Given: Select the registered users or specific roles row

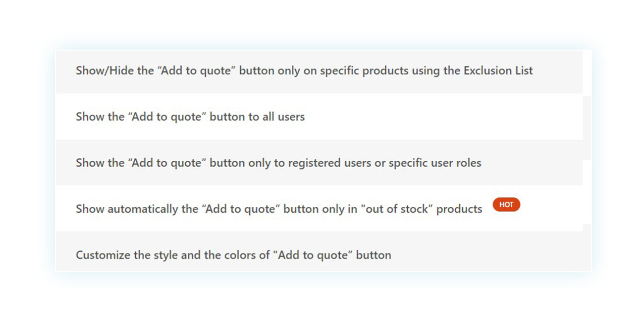Looking at the screenshot, I should coord(319,163).
